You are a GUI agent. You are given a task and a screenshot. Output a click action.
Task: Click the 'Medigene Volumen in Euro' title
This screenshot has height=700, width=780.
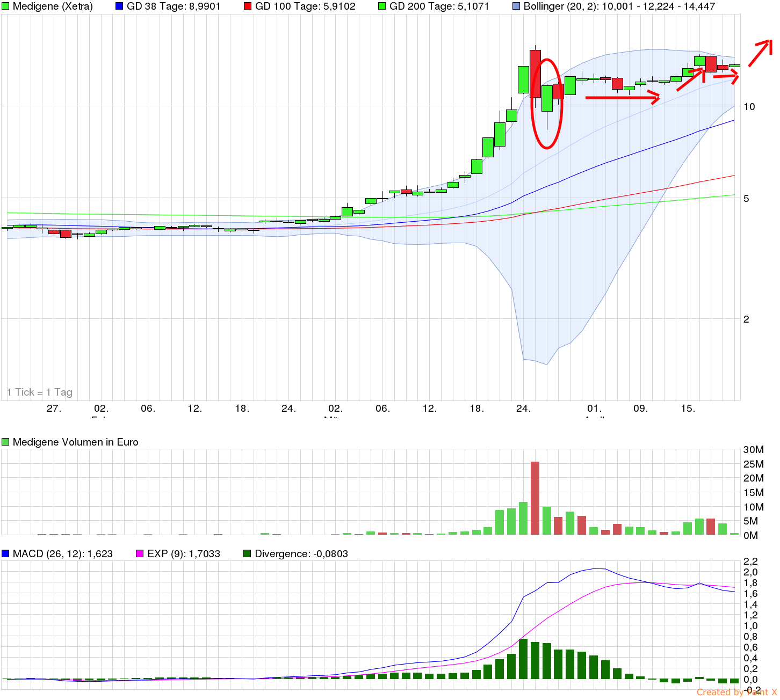[76, 442]
